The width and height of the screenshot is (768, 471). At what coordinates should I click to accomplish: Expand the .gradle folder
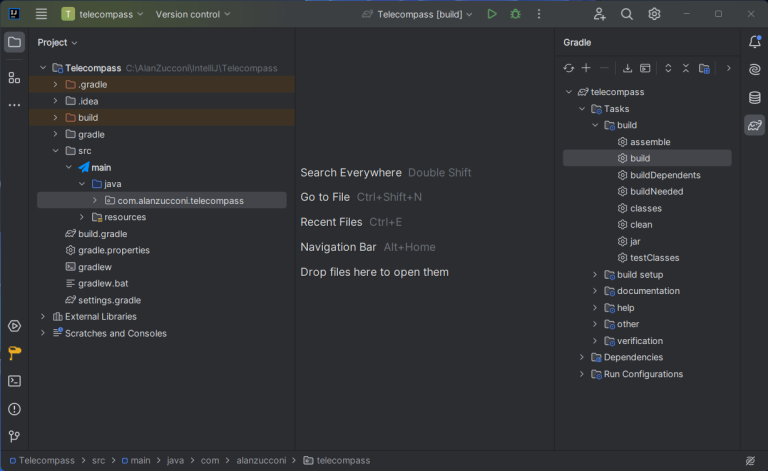[x=55, y=84]
